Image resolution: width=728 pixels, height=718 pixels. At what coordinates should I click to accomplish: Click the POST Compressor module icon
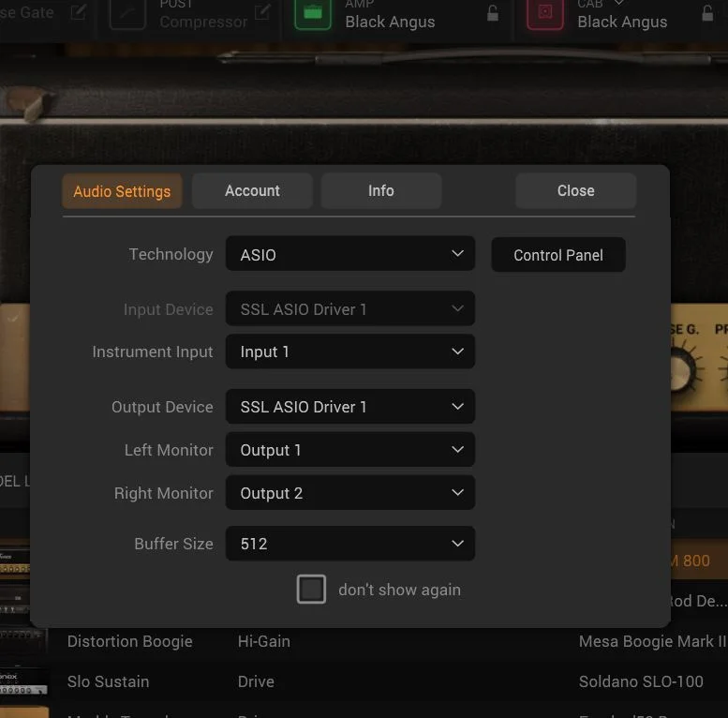[127, 14]
